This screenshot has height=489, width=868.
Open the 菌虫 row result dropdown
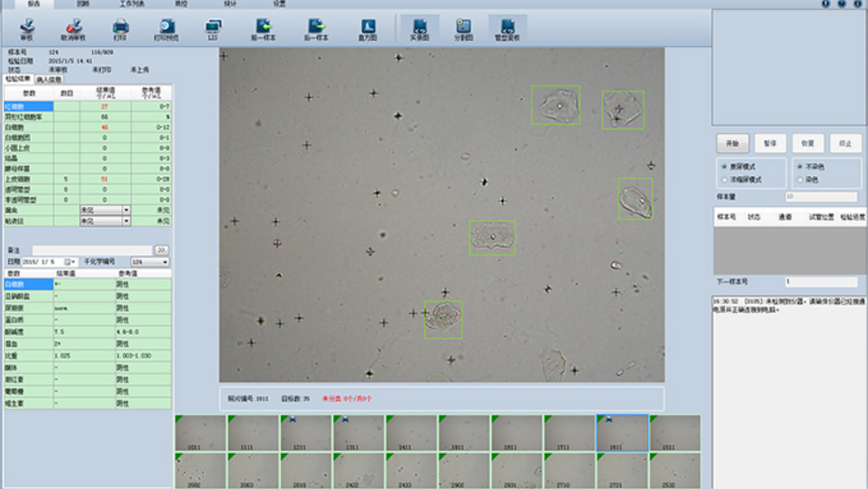tap(126, 210)
